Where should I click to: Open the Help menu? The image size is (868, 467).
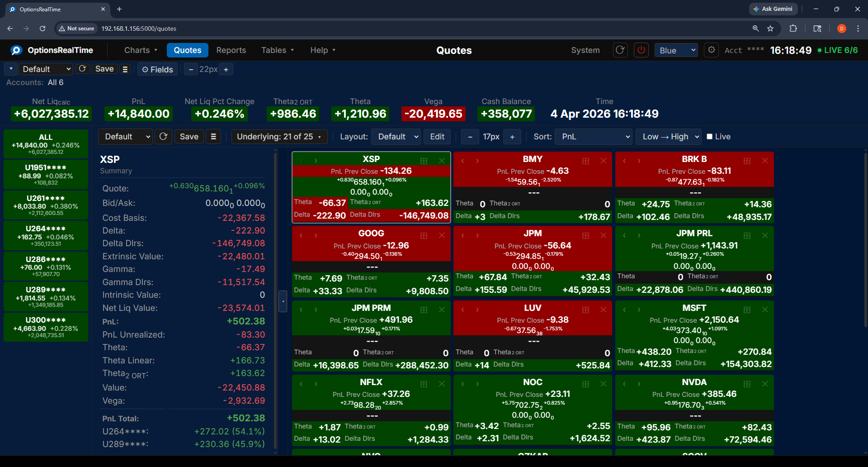pyautogui.click(x=323, y=50)
